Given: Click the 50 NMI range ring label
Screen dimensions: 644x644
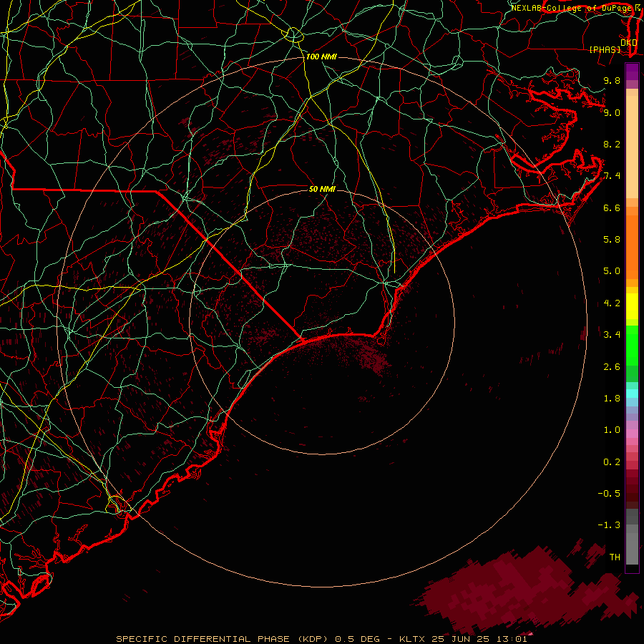Looking at the screenshot, I should [x=322, y=189].
